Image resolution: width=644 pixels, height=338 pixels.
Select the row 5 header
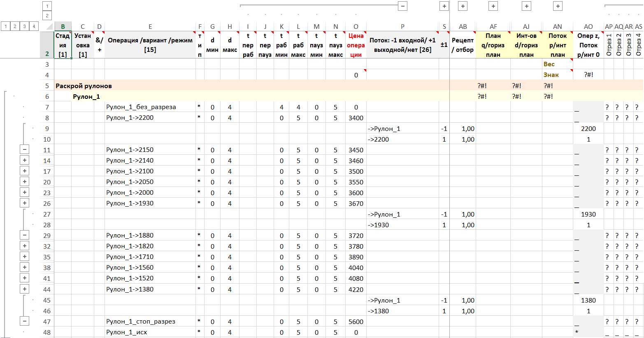tap(47, 86)
